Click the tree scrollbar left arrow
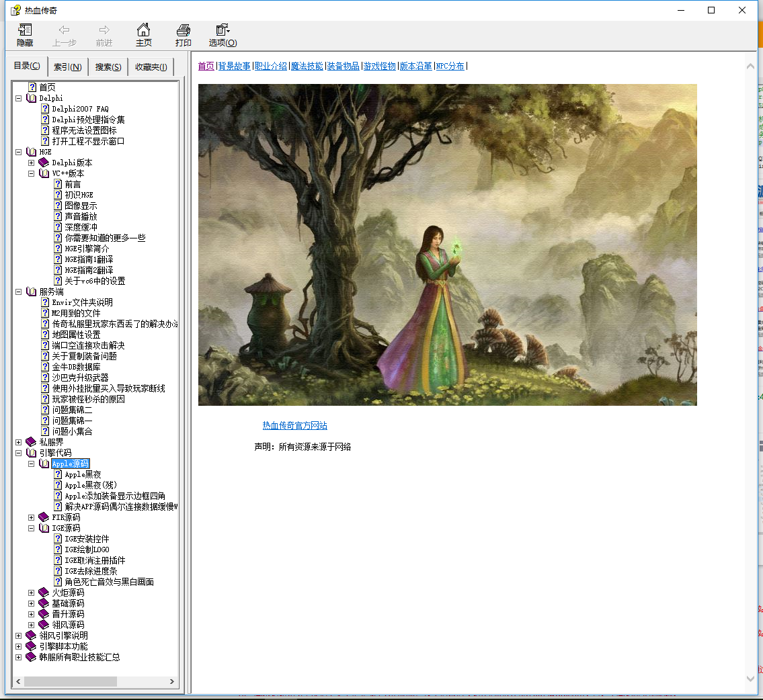Screen dimensions: 763x700 pos(19,682)
